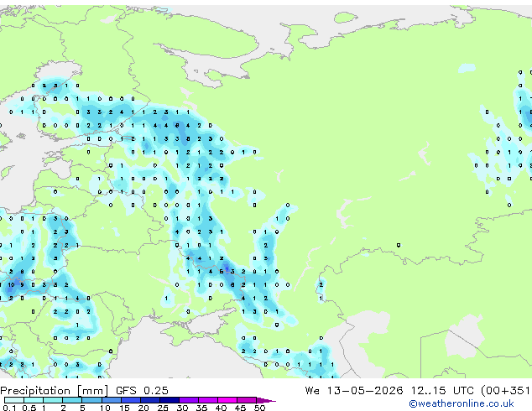Viewport: 532px width, 411px height.
Task: Click the '30' legend scale label
Action: pyautogui.click(x=182, y=408)
